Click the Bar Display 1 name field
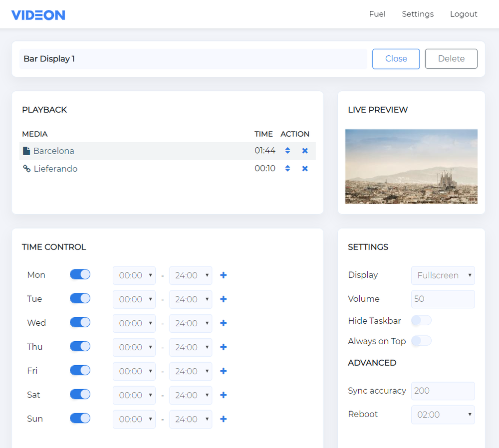Image resolution: width=499 pixels, height=448 pixels. click(193, 59)
